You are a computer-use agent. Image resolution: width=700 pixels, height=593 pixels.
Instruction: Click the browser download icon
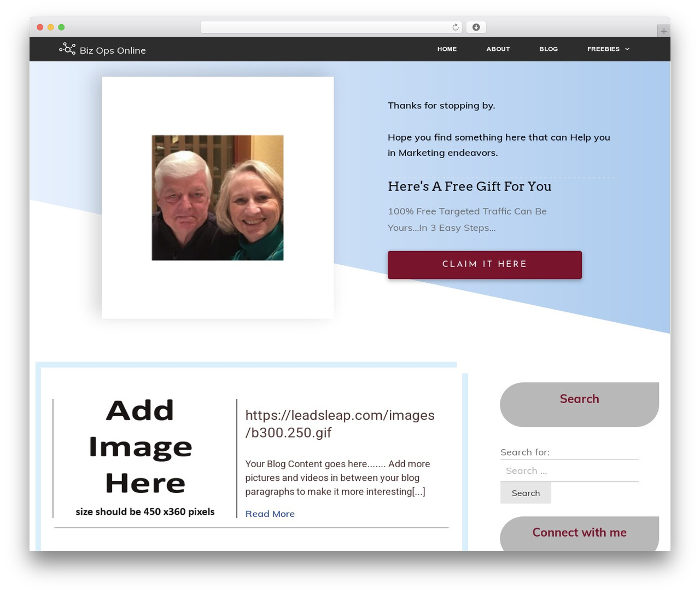pos(476,27)
